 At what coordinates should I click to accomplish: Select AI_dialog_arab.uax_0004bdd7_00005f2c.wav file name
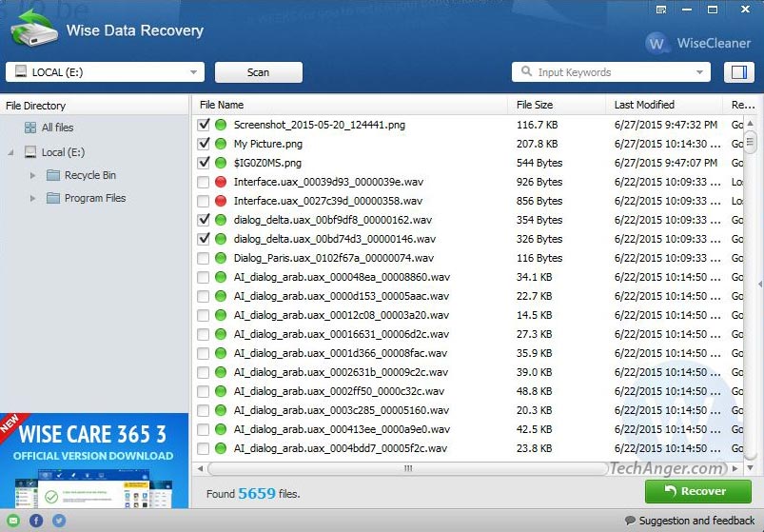340,448
